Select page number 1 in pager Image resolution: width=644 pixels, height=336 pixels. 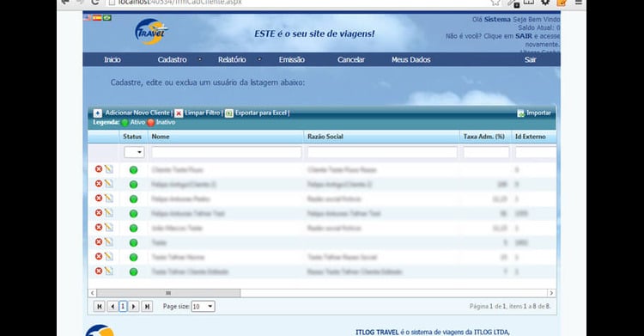pyautogui.click(x=123, y=307)
